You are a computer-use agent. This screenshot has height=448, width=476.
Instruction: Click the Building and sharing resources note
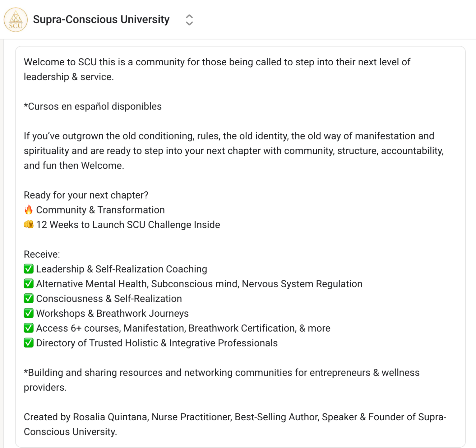point(222,380)
